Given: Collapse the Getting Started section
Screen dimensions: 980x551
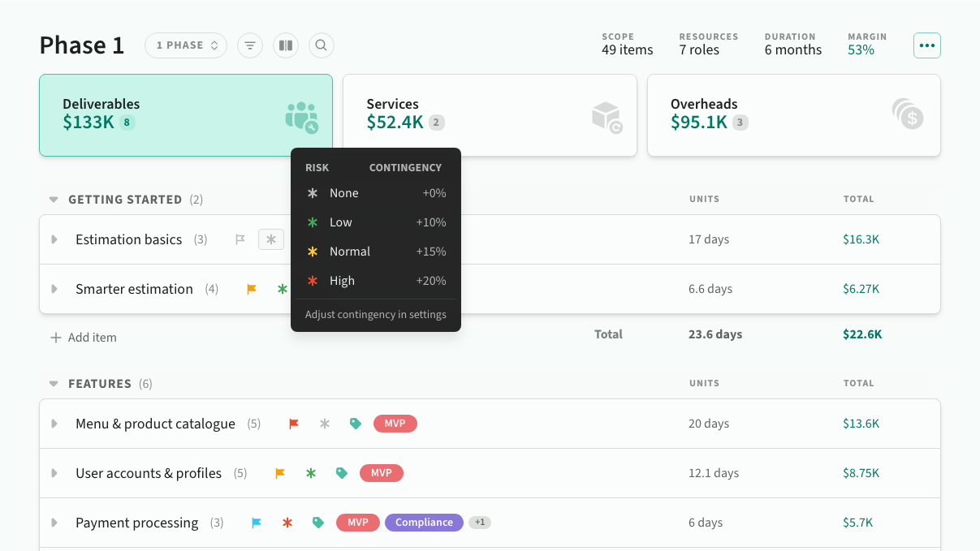Looking at the screenshot, I should [x=54, y=200].
